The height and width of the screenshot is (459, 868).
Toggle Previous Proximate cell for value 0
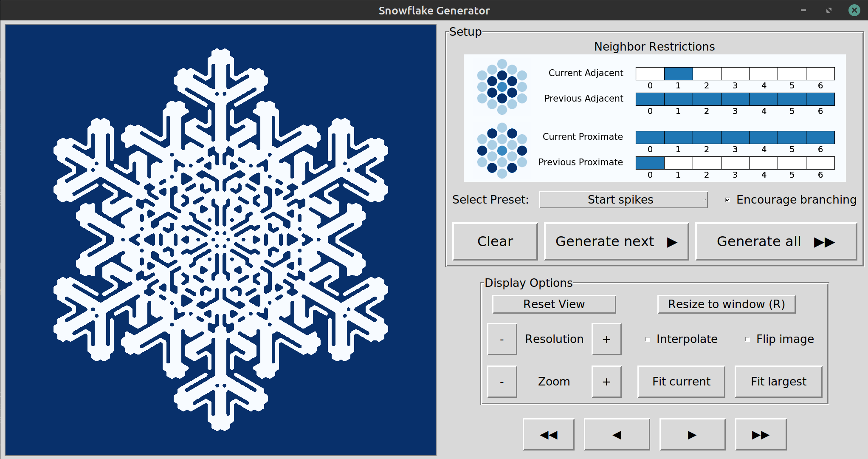point(650,163)
